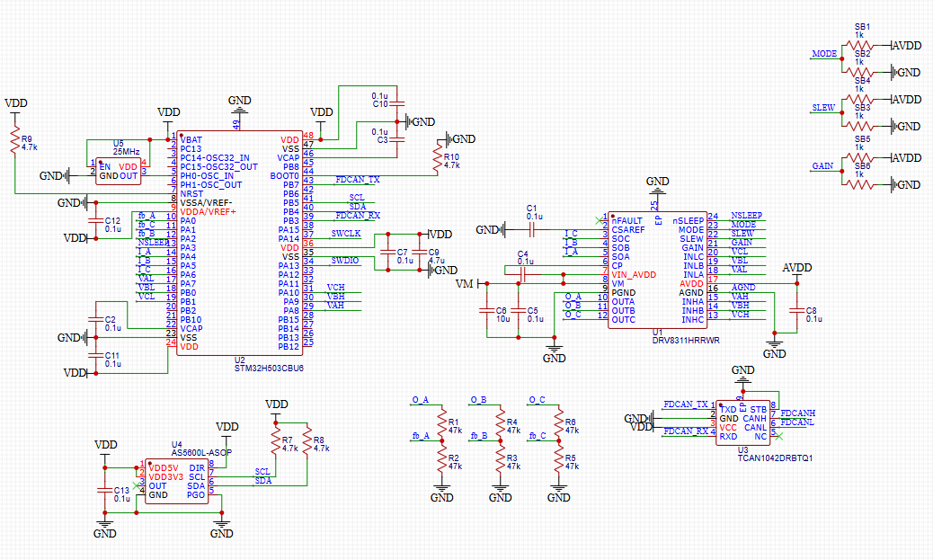Viewport: 933px width, 560px height.
Task: Click resistor R7 on the SCL line
Action: [x=275, y=441]
